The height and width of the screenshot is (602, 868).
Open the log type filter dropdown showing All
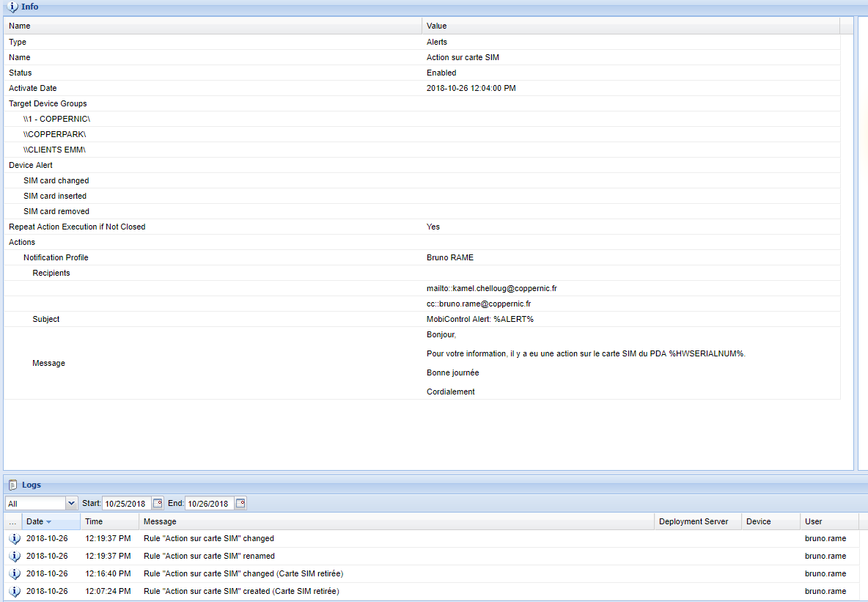point(71,504)
